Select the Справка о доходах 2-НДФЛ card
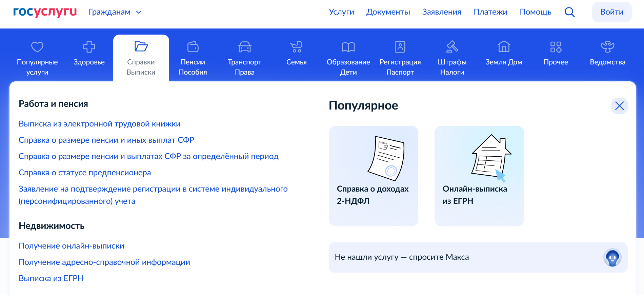 [373, 176]
